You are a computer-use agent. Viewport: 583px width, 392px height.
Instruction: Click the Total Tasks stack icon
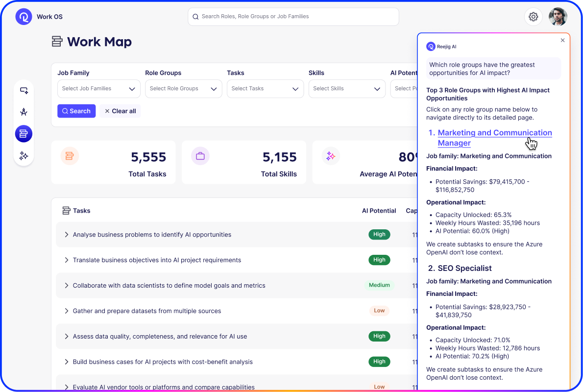[70, 156]
